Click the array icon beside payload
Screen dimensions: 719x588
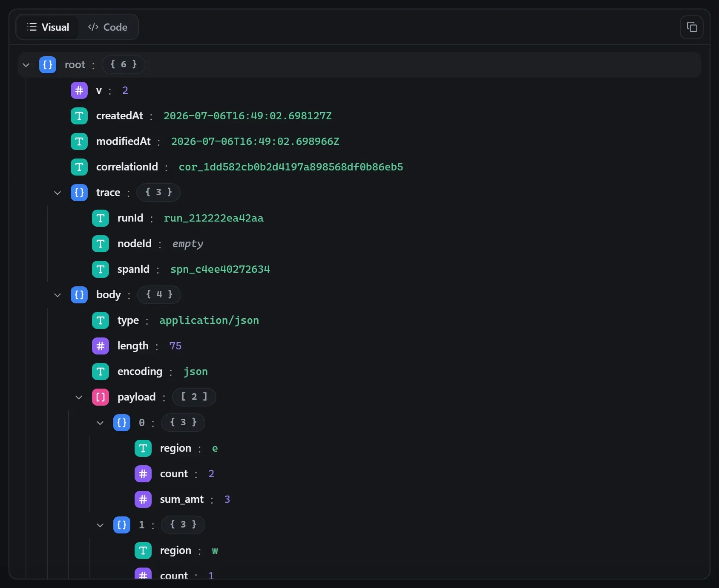(x=101, y=397)
